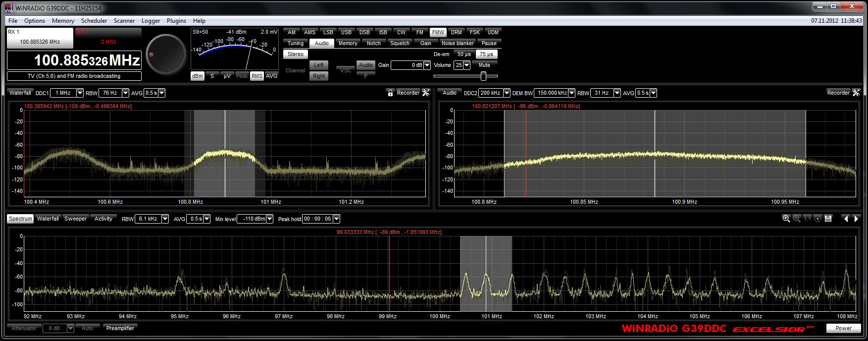Click the 100.885326 MHz frequency display

[x=74, y=60]
